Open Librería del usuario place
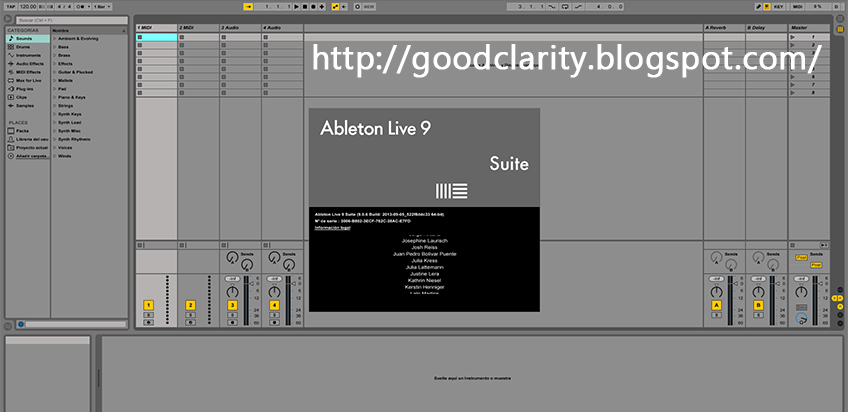The image size is (848, 412). click(28, 139)
